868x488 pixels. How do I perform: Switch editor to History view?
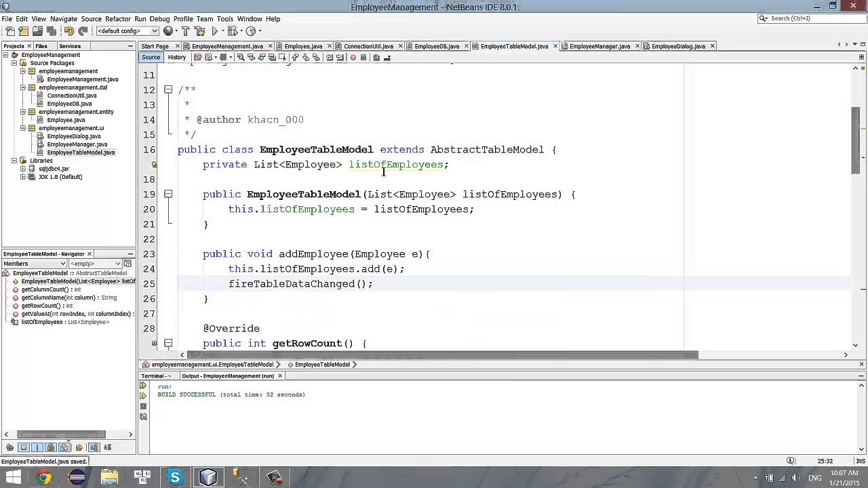coord(176,58)
